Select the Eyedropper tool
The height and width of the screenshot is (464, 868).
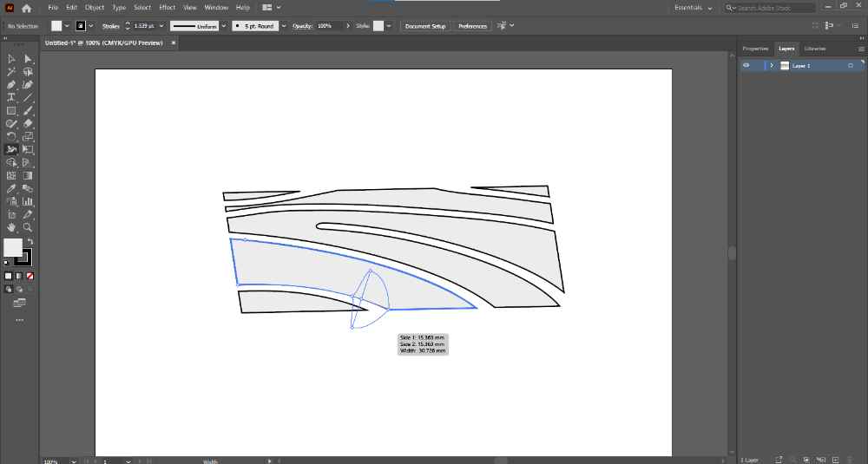click(x=11, y=188)
